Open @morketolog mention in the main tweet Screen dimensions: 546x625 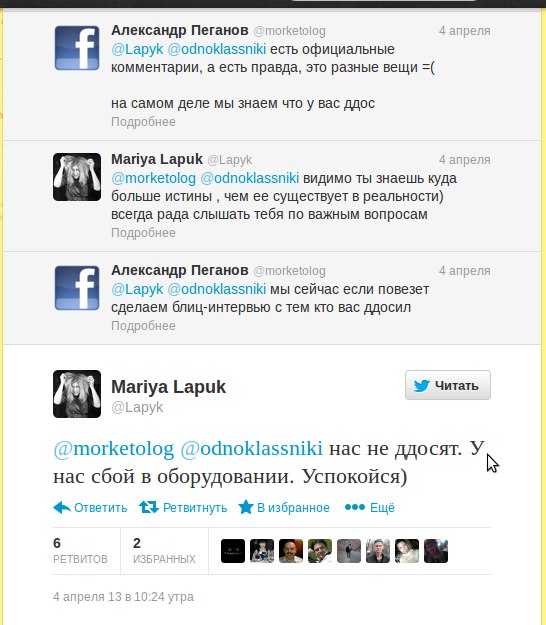114,448
